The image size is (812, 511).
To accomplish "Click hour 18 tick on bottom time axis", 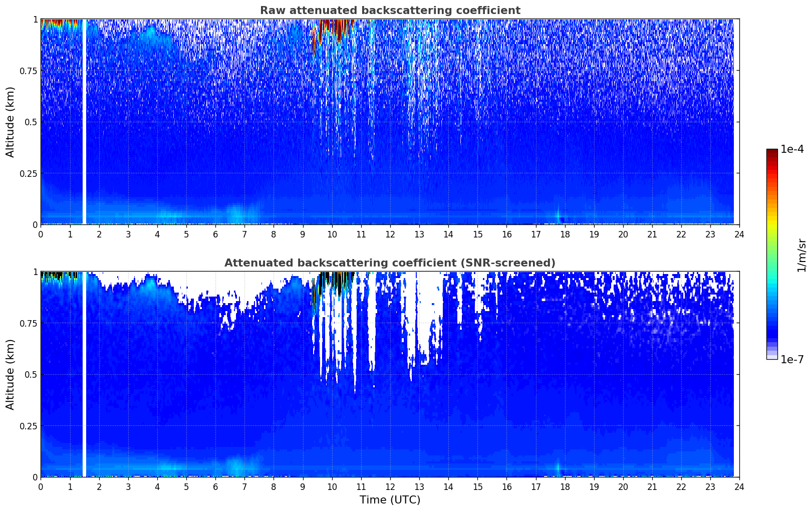I will click(565, 486).
